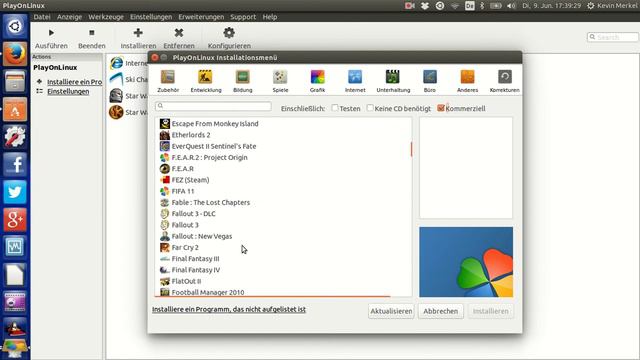The height and width of the screenshot is (360, 640).
Task: Uncheck the Kommerziell checkbox
Action: tap(441, 108)
